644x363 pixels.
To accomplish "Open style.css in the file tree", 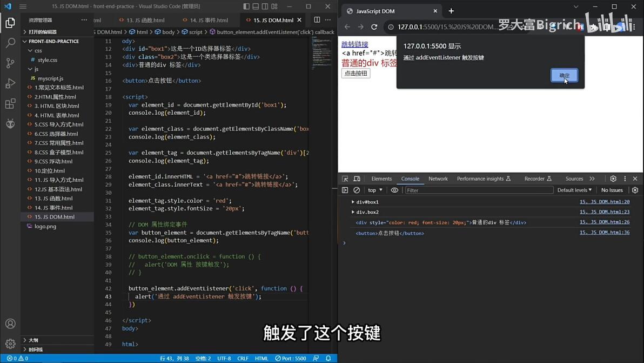I will [x=48, y=60].
